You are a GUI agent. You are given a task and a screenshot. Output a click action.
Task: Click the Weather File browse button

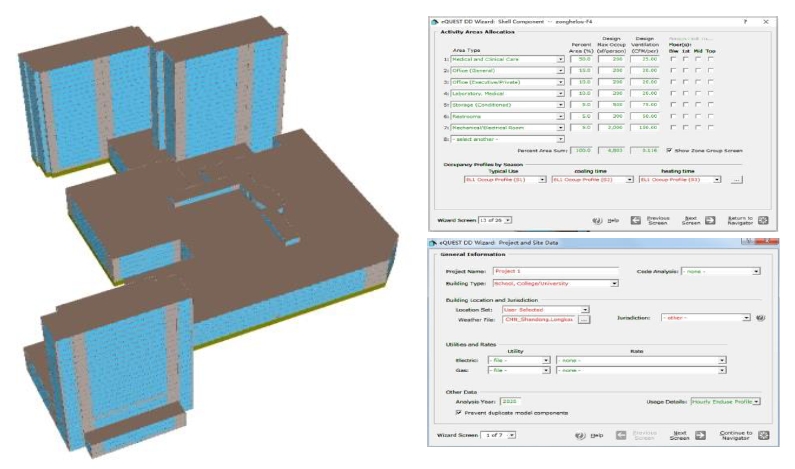click(x=584, y=320)
